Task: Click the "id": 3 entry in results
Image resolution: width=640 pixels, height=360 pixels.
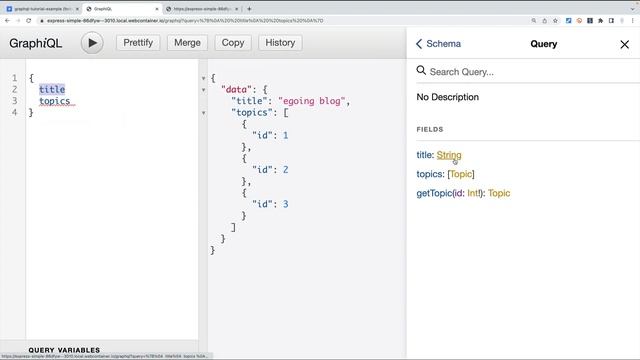Action: (270, 204)
